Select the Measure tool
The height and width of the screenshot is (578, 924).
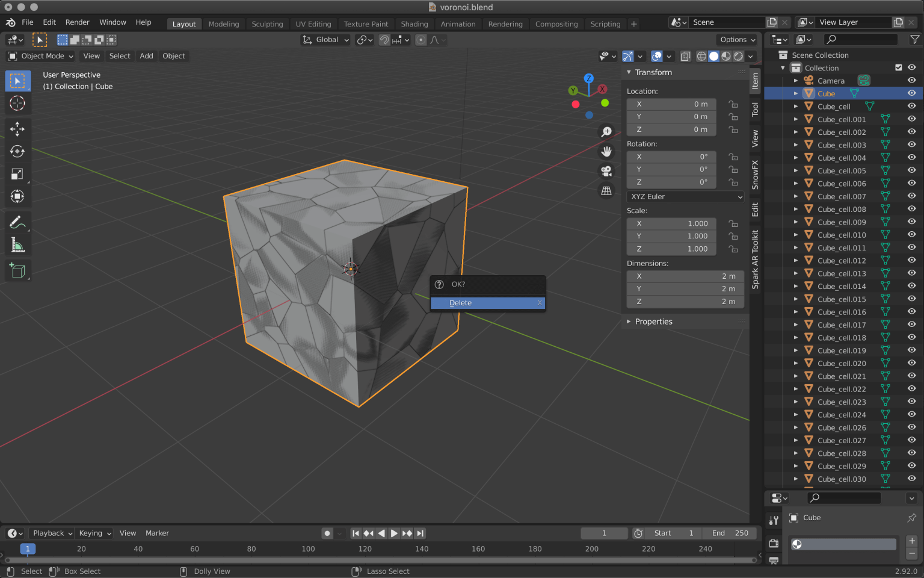click(x=17, y=244)
